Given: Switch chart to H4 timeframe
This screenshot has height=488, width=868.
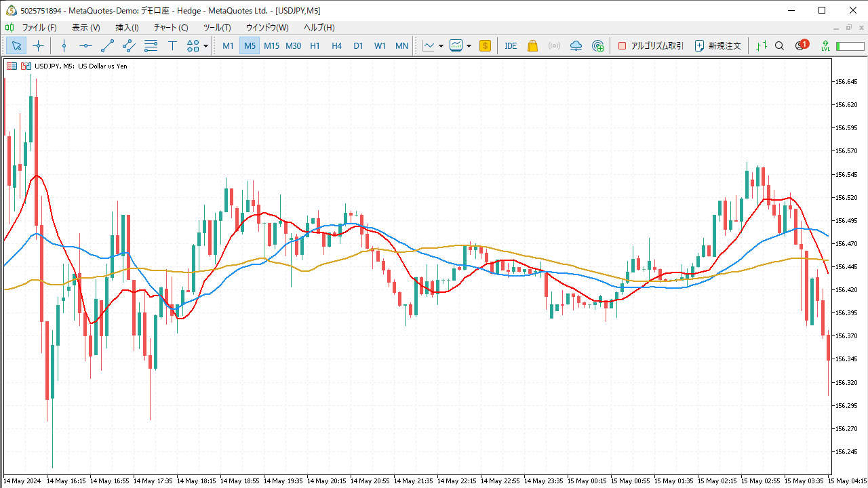Looking at the screenshot, I should click(x=336, y=45).
